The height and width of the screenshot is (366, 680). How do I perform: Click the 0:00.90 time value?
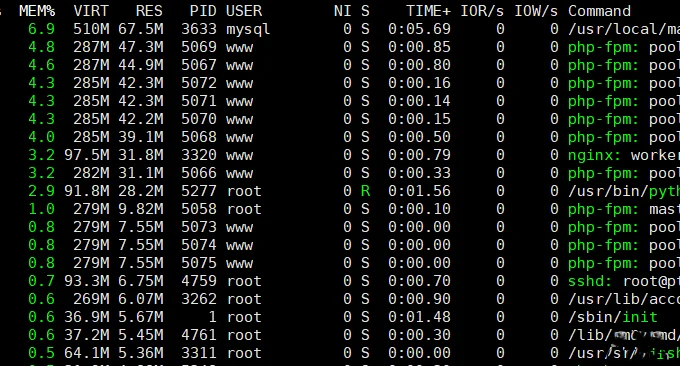(419, 299)
